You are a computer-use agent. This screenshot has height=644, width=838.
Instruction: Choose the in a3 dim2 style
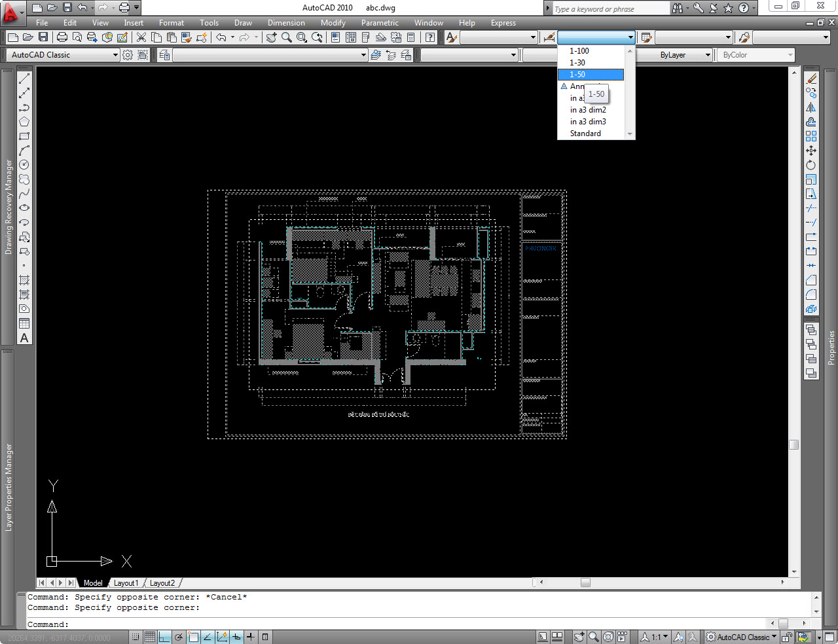[x=591, y=110]
